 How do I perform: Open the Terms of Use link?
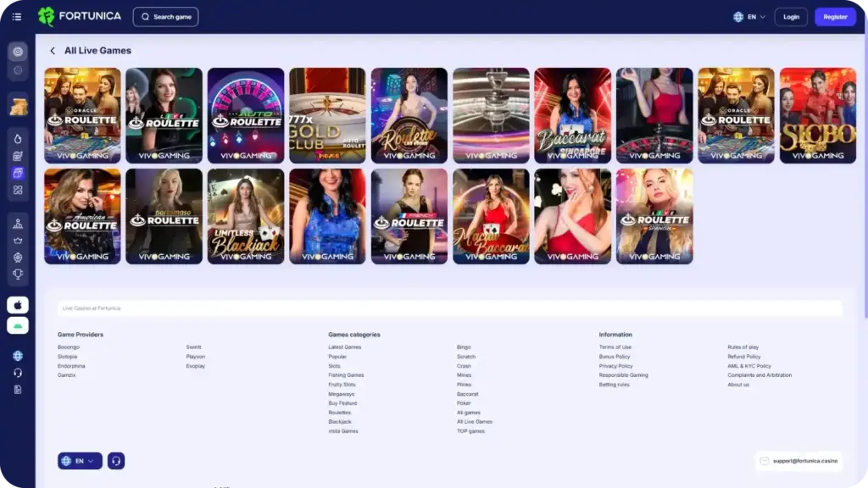(615, 347)
